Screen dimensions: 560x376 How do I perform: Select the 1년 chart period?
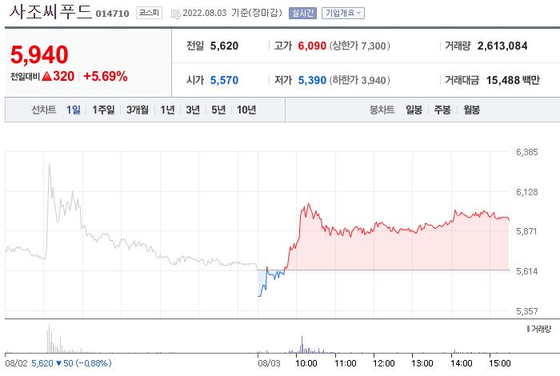167,110
